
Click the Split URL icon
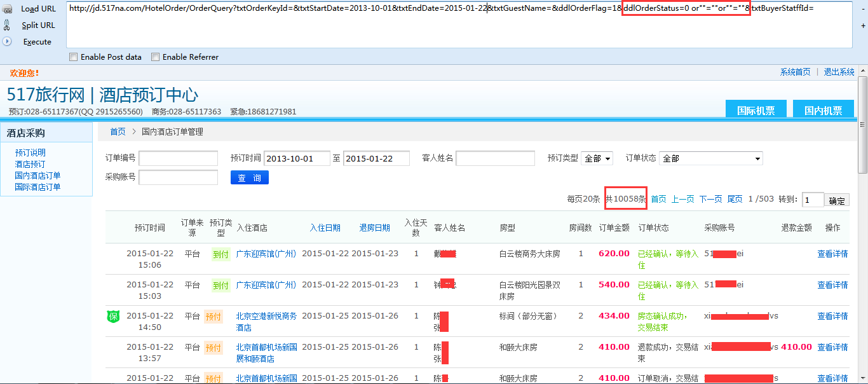pos(7,25)
